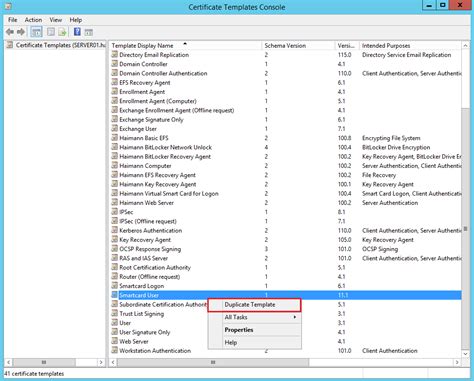Toggle the show/hide console tree toolbar icon
Image resolution: width=474 pixels, height=381 pixels.
tap(36, 32)
